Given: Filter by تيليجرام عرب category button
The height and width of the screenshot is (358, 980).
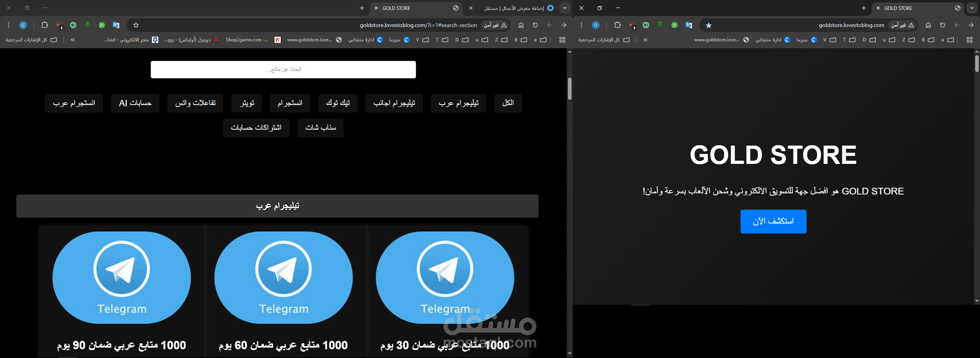Looking at the screenshot, I should (x=458, y=103).
